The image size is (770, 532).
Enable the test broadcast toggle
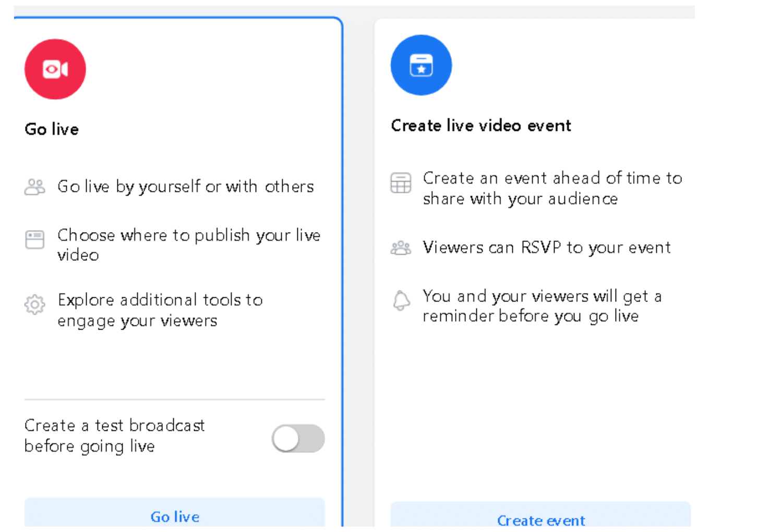[298, 439]
